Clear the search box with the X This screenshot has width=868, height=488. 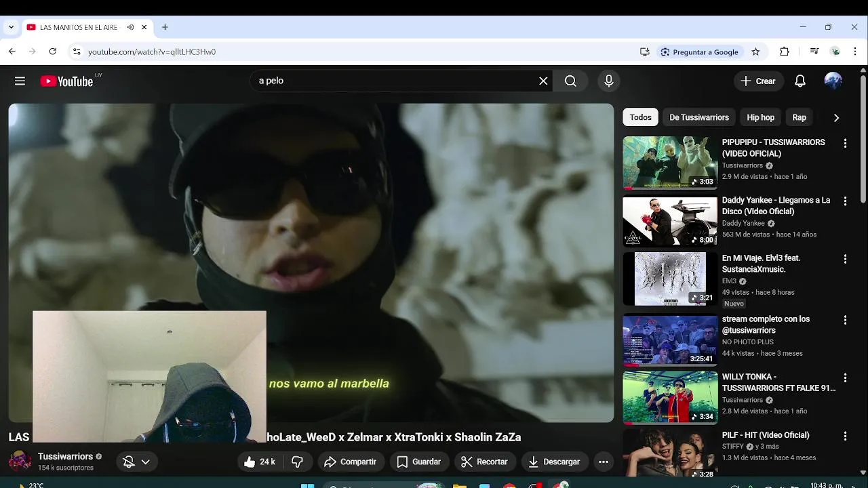pos(543,81)
